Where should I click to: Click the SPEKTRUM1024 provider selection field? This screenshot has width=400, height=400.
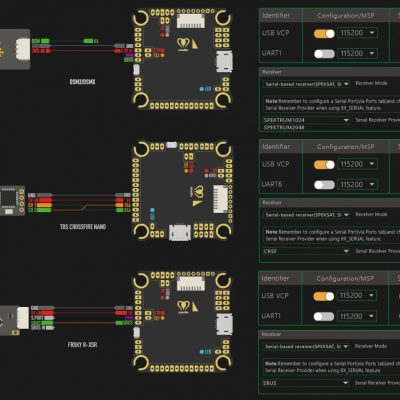306,120
